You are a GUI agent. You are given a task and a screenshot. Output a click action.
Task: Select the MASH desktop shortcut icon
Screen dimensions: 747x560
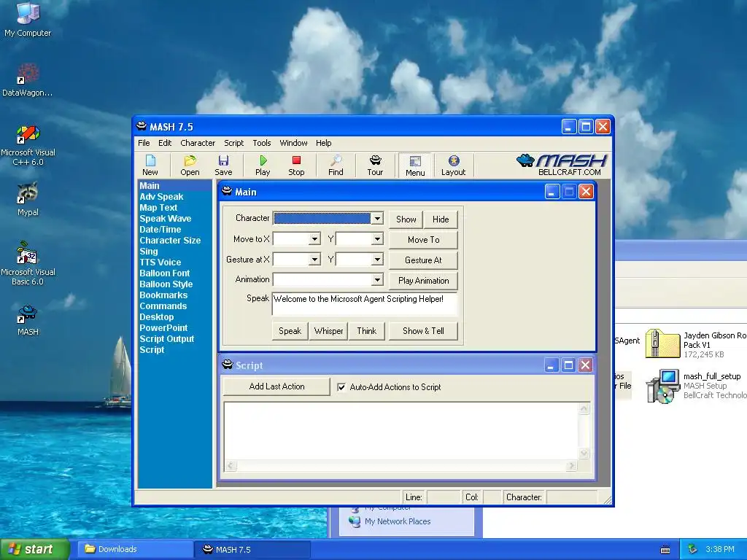click(28, 321)
